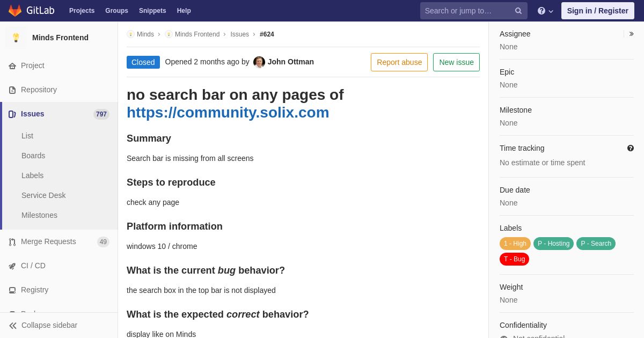
Task: Open the Help menu item
Action: click(x=184, y=11)
